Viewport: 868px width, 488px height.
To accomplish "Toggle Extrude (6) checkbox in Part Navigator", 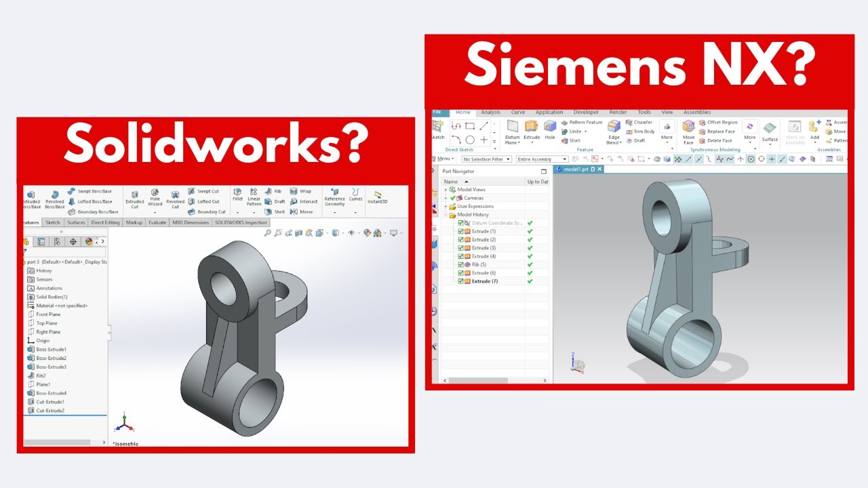I will click(x=461, y=272).
